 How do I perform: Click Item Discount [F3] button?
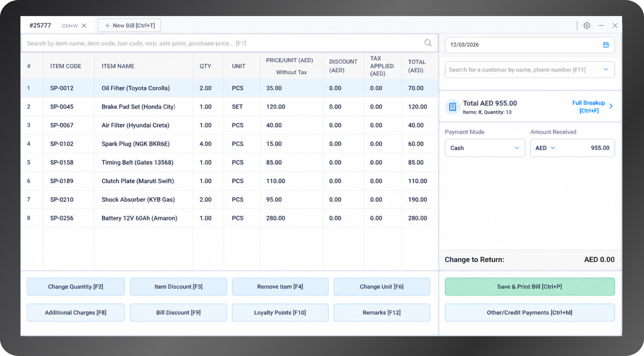[179, 287]
